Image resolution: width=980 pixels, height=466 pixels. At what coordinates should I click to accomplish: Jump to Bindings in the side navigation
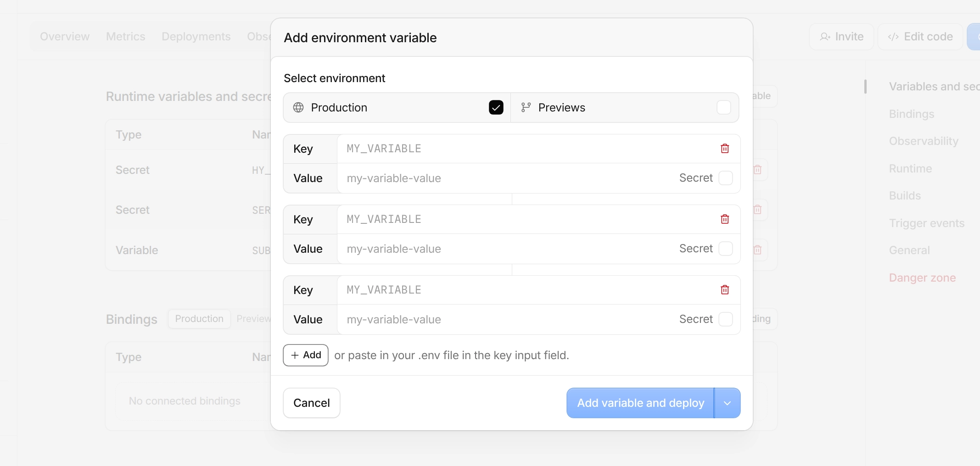pyautogui.click(x=912, y=114)
